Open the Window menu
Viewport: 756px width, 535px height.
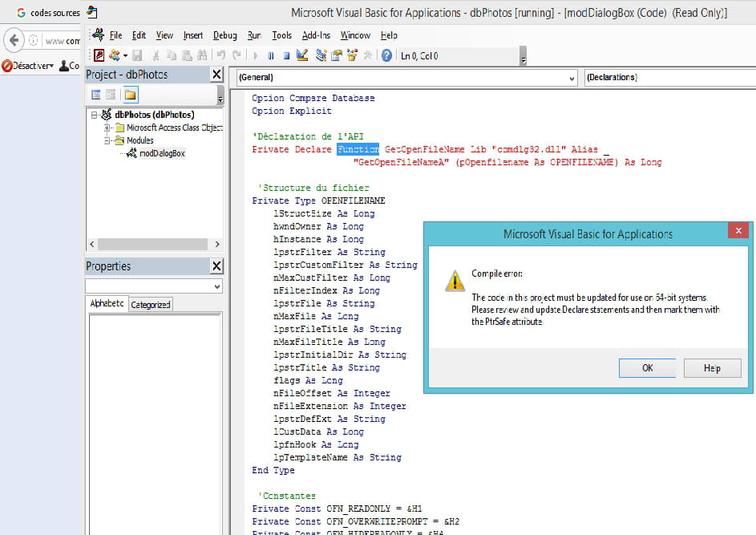[x=355, y=35]
